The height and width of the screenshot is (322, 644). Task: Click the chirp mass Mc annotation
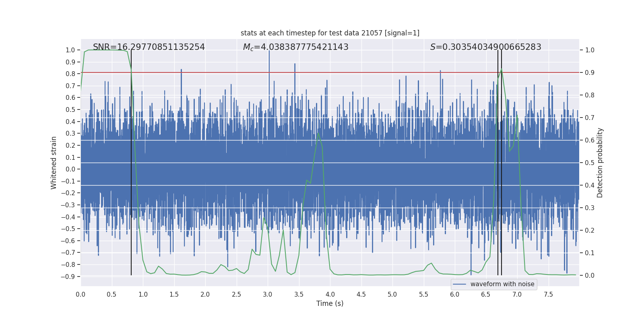click(295, 47)
